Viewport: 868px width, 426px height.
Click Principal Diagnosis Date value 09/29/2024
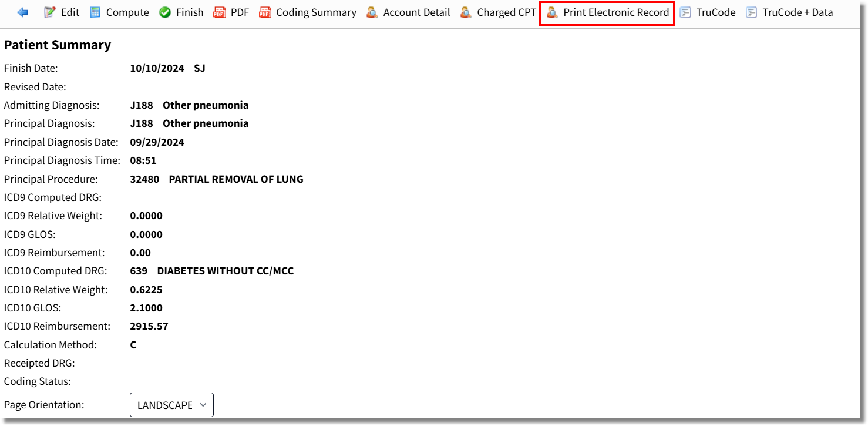click(157, 142)
